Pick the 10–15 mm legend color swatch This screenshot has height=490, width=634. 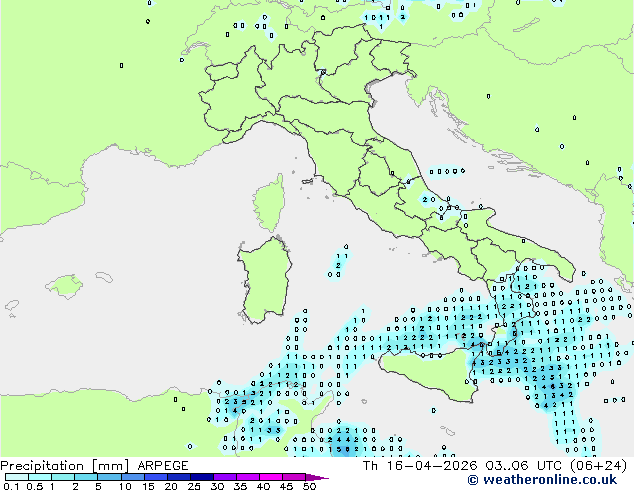point(132,477)
